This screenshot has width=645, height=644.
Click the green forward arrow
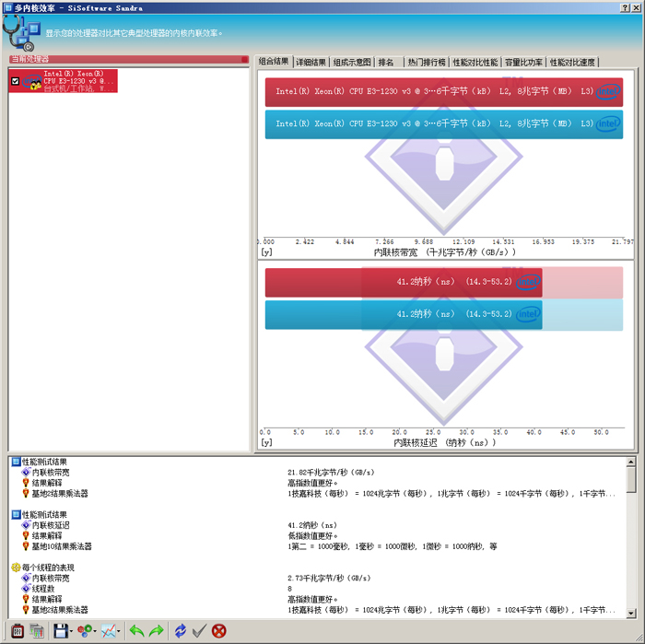point(157,631)
